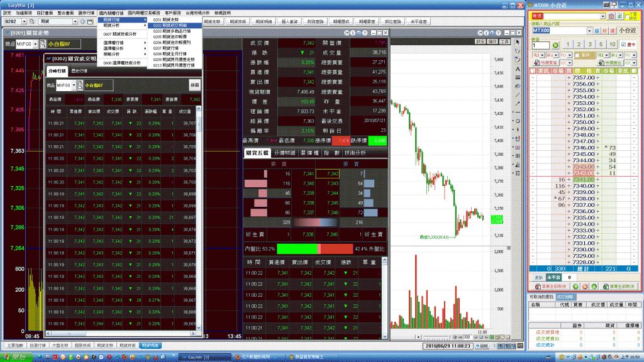Click the Windows Start button
644x362 pixels.
[17, 358]
